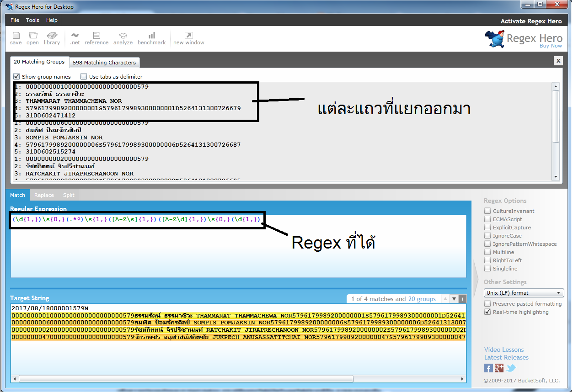Click the 20 groups link
Screen dimensions: 573x392
tap(422, 299)
